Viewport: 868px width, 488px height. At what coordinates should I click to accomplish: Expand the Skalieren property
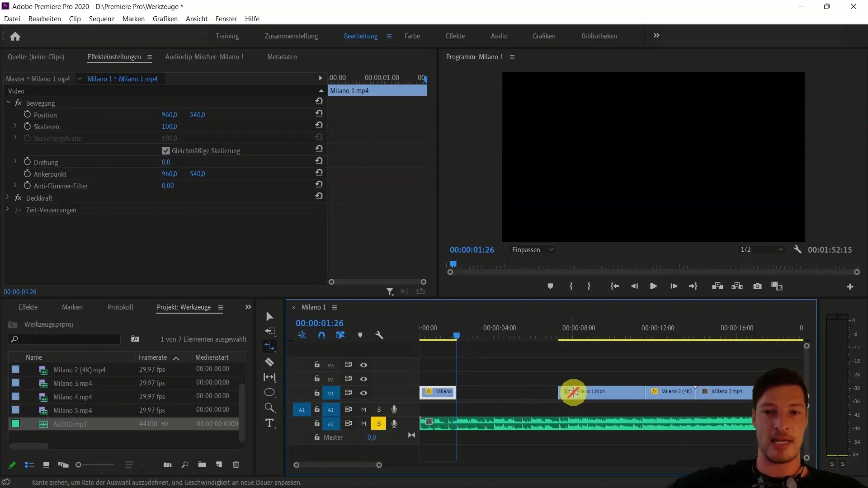(x=15, y=126)
